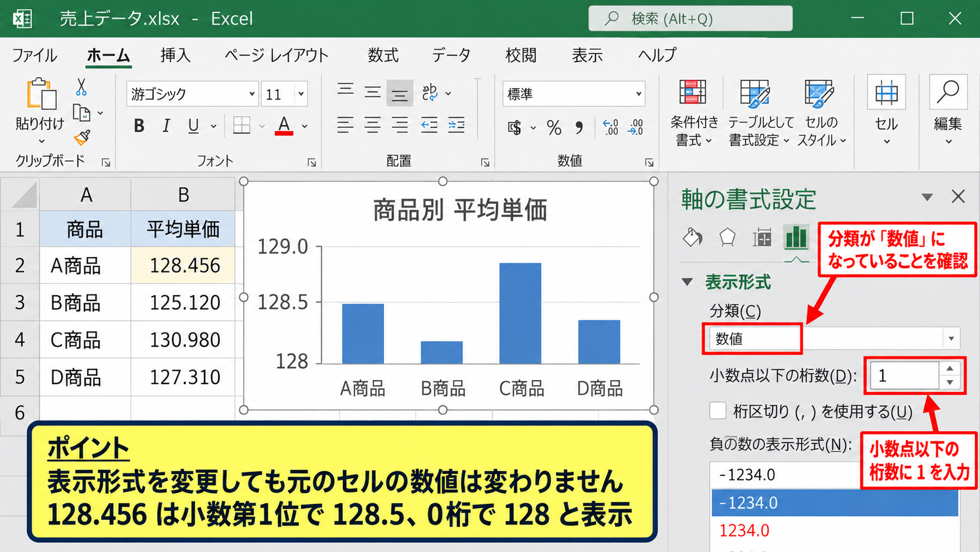Screen dimensions: 980x552
Task: Click the red font color A button
Action: click(x=284, y=126)
